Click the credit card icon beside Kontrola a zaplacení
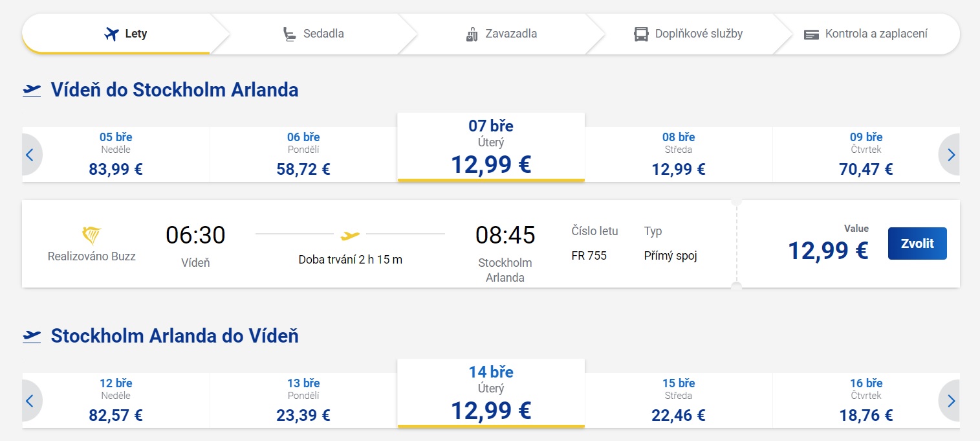 coord(811,34)
